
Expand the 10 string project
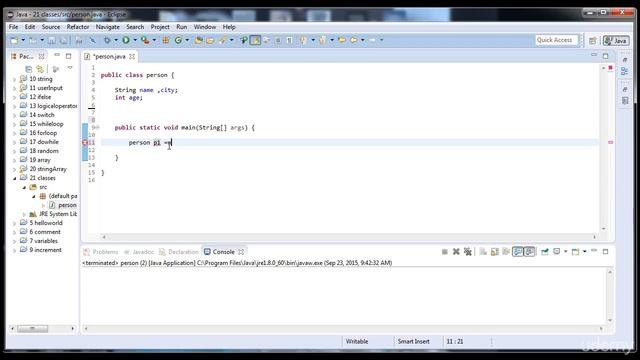(x=15, y=79)
